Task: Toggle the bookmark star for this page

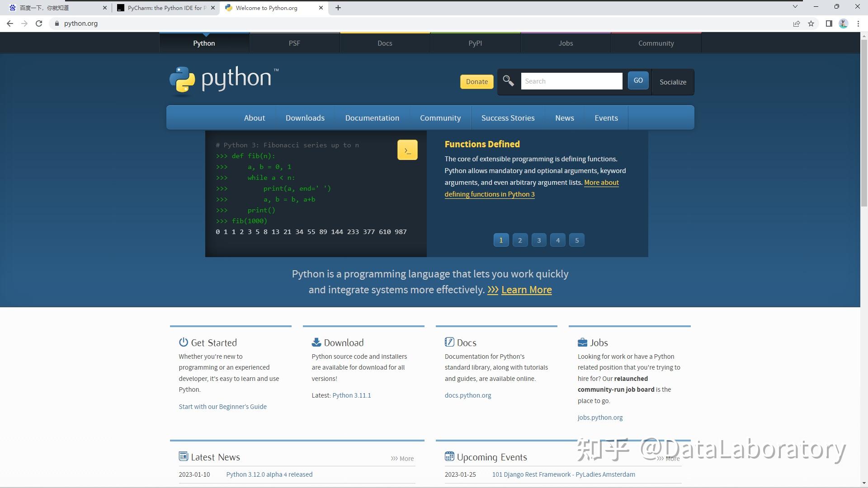Action: 811,23
